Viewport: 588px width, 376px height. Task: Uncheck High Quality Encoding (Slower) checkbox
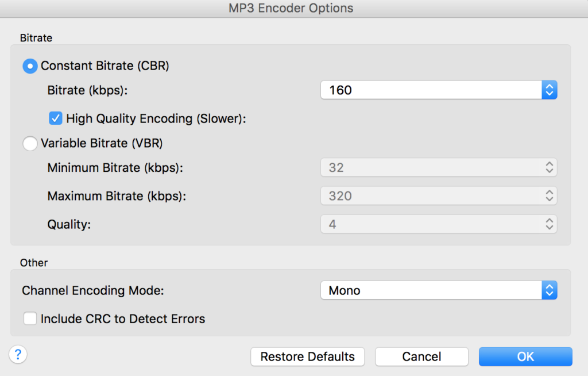[x=56, y=118]
